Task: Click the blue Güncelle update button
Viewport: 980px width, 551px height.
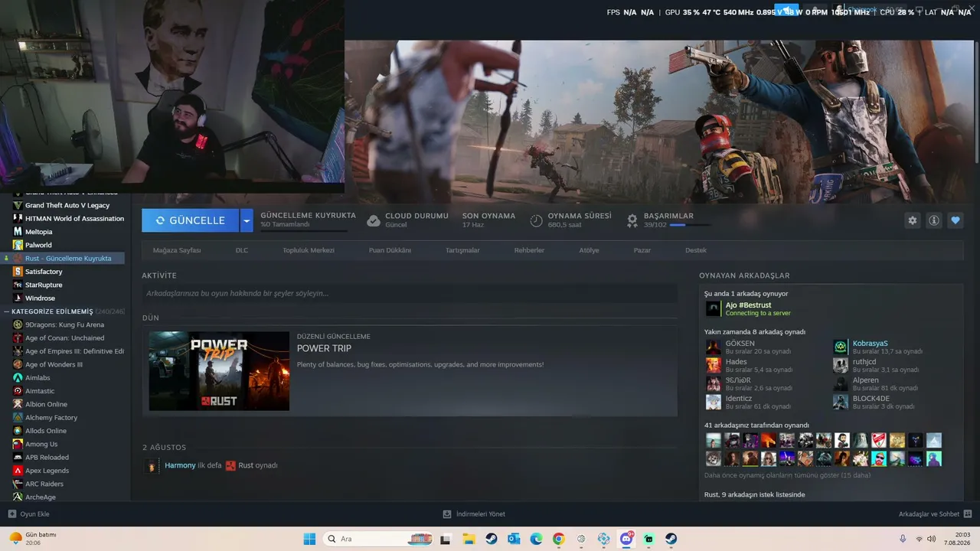Action: coord(191,220)
